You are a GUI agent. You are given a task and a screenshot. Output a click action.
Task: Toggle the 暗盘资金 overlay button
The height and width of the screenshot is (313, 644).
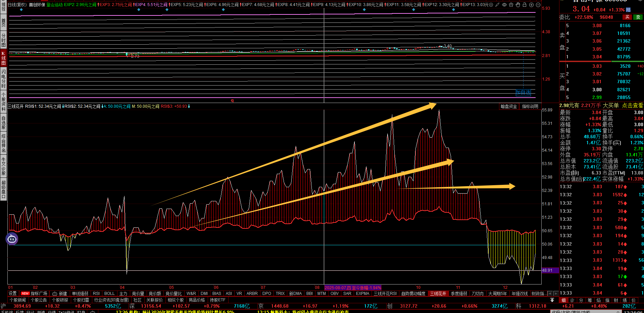click(x=509, y=106)
